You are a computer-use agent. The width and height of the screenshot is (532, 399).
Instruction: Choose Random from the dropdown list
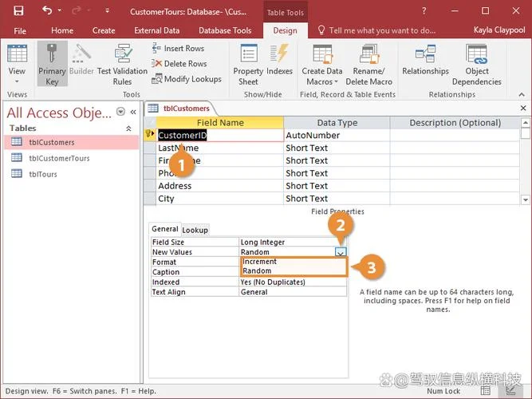click(x=294, y=271)
